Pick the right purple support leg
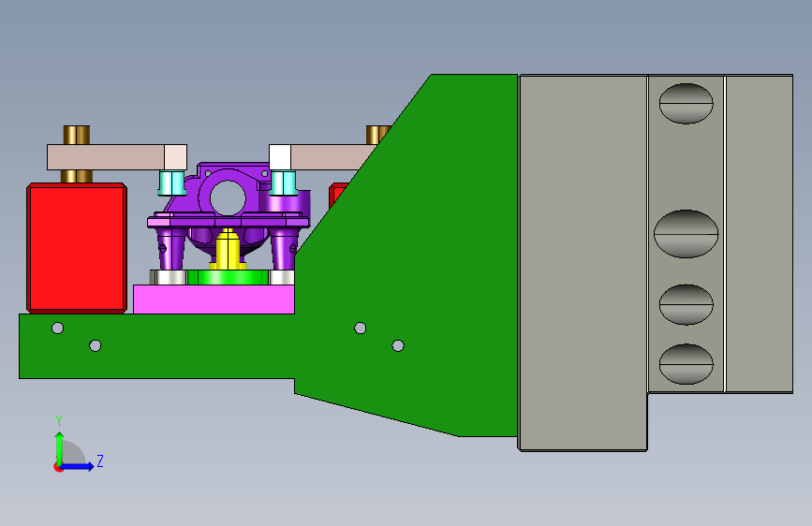Screen dimensions: 812x526 tap(284, 249)
